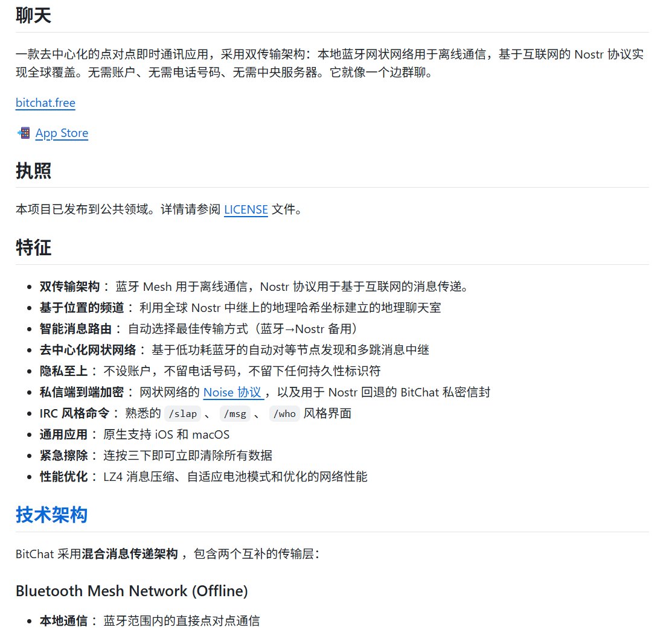Click the 紧急擦除 bullet label
The width and height of the screenshot is (672, 633).
[x=64, y=455]
